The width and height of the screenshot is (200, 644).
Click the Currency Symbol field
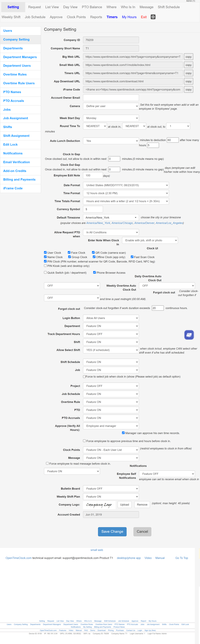pos(93,209)
